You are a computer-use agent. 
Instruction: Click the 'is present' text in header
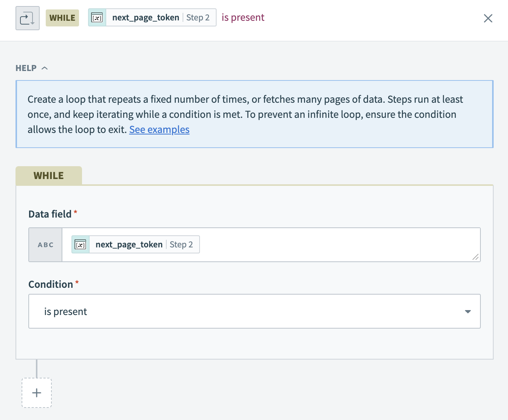tap(243, 18)
